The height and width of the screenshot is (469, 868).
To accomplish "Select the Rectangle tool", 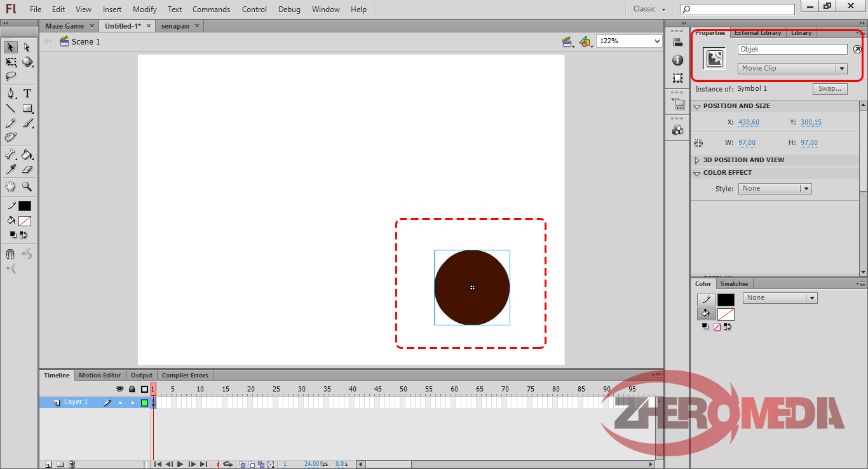I will 27,108.
